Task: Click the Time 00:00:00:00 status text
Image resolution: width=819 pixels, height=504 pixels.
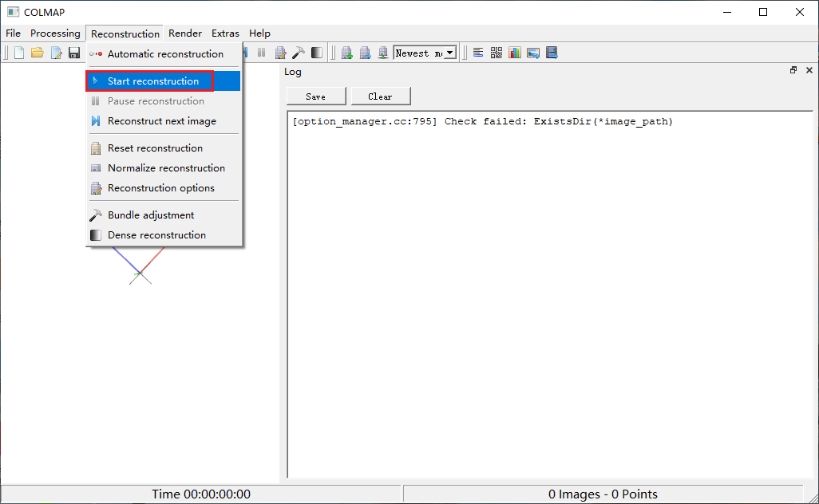Action: pos(201,494)
